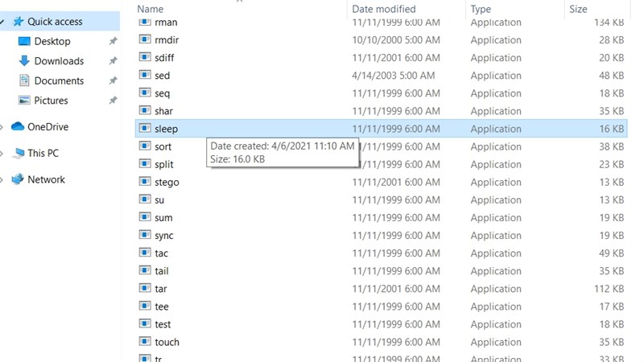Screen dimensions: 644x362
Task: Select the tar application icon
Action: [x=145, y=288]
